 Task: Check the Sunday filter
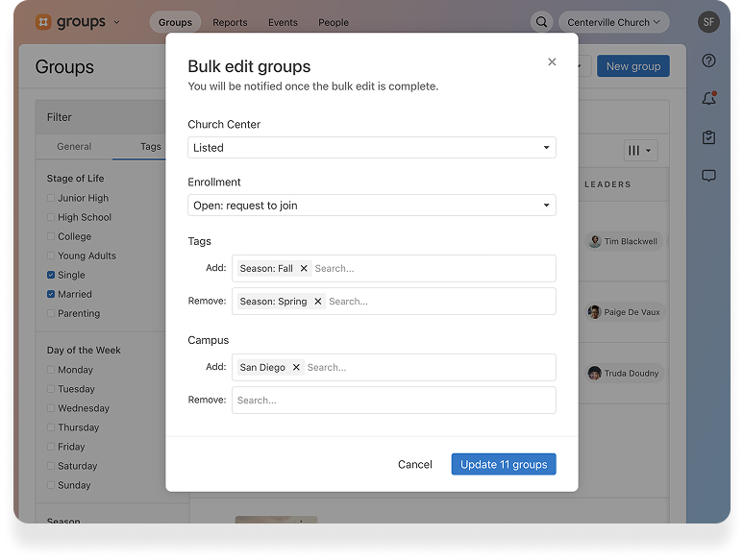click(x=51, y=485)
